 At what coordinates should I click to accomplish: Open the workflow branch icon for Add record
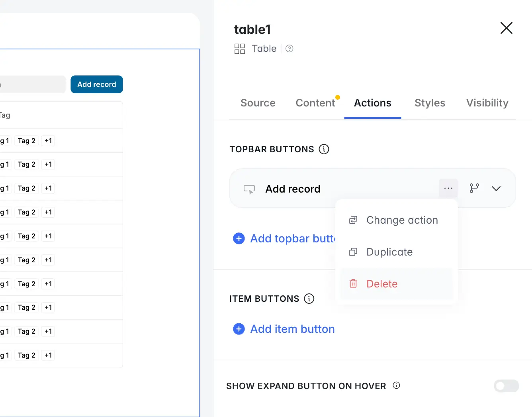pyautogui.click(x=474, y=188)
